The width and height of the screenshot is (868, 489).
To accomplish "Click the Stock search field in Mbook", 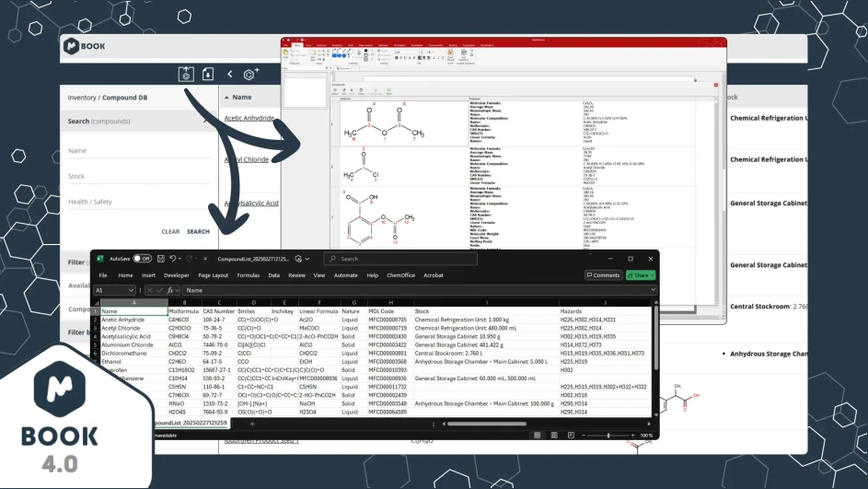I will pyautogui.click(x=138, y=176).
